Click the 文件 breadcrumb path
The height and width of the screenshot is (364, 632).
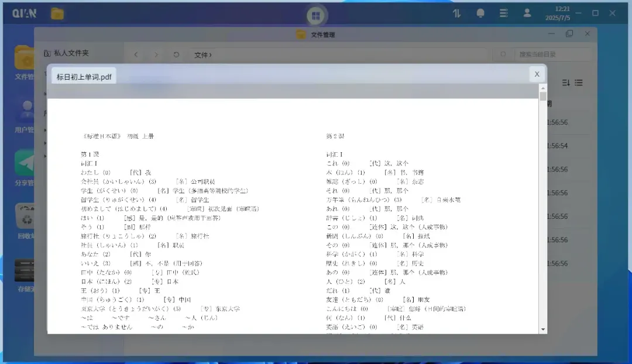[x=202, y=55]
